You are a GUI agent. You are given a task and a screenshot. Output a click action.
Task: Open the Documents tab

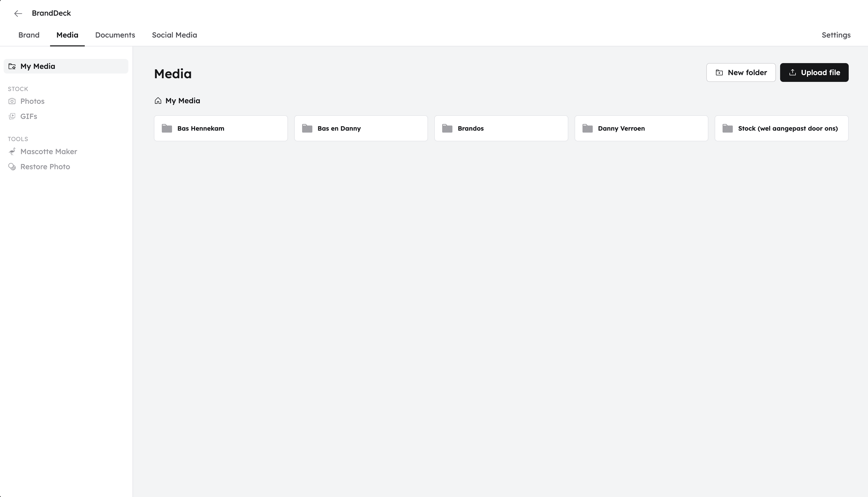coord(115,35)
